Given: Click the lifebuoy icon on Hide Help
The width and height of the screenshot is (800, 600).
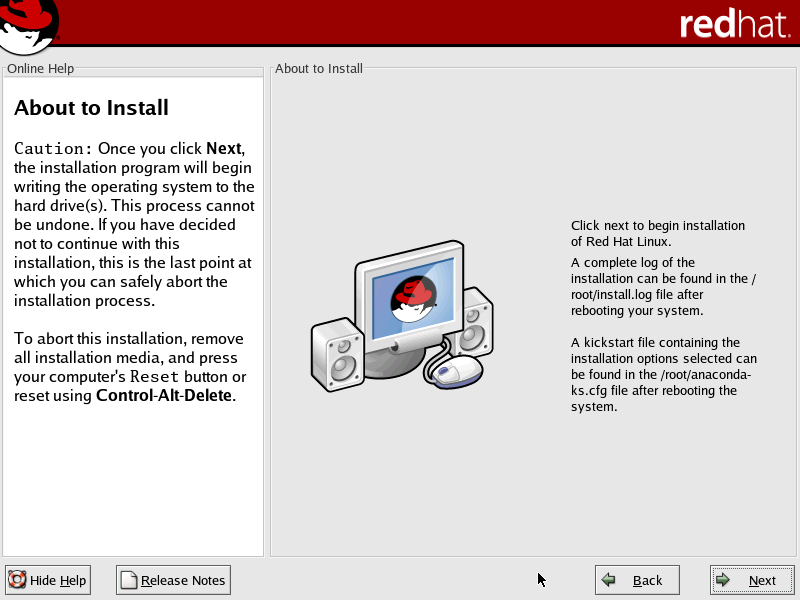Looking at the screenshot, I should pyautogui.click(x=17, y=580).
